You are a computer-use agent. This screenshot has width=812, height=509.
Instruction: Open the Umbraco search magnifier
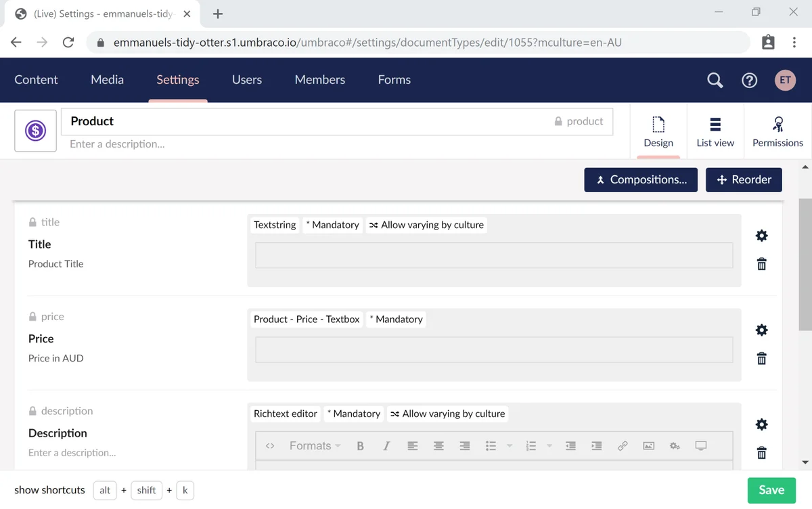click(715, 80)
